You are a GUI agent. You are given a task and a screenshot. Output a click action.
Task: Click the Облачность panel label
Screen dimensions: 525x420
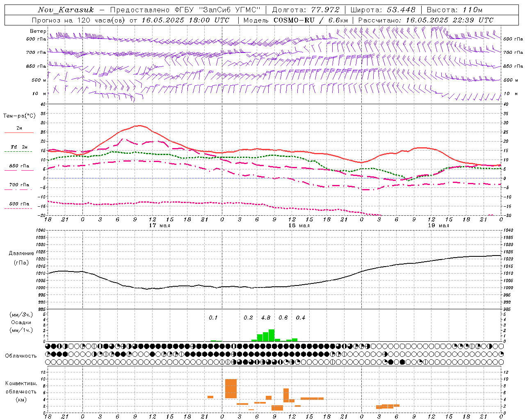click(x=21, y=356)
